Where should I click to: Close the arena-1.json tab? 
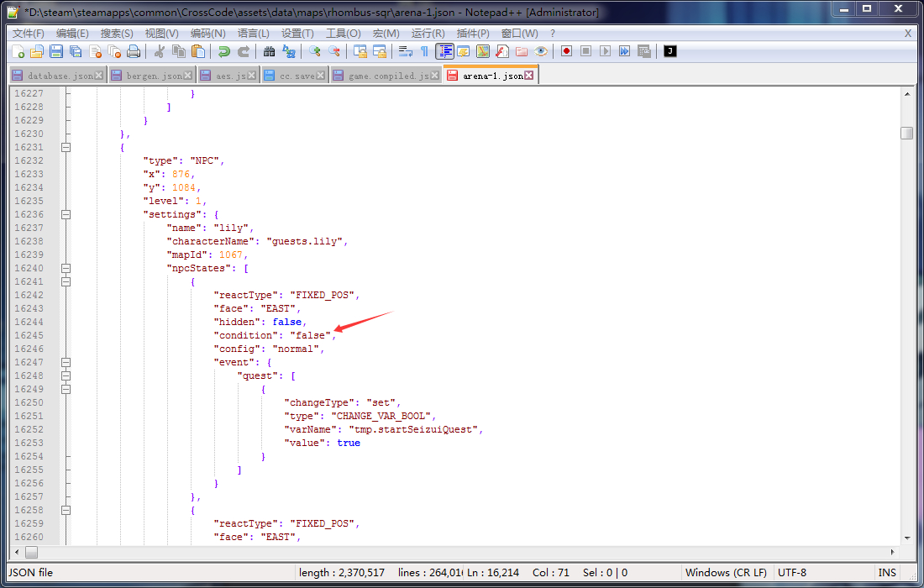coord(529,76)
